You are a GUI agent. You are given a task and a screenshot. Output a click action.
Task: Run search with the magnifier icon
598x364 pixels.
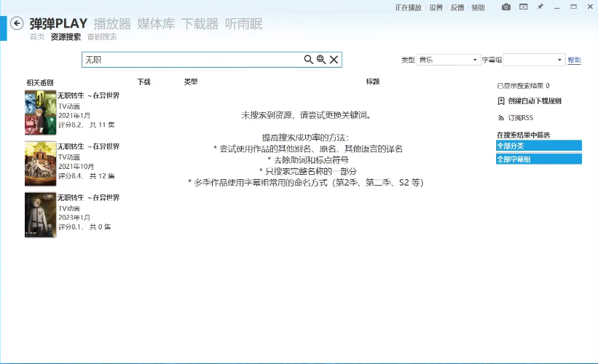[308, 60]
